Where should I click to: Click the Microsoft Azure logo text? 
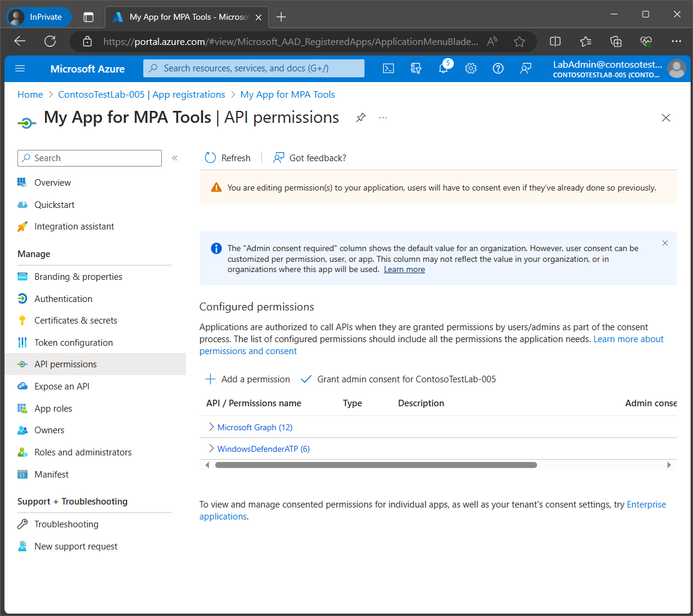(x=88, y=68)
